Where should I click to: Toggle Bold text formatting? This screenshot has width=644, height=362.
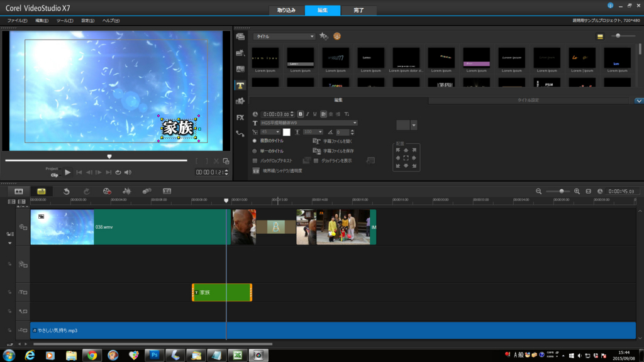[x=300, y=114]
